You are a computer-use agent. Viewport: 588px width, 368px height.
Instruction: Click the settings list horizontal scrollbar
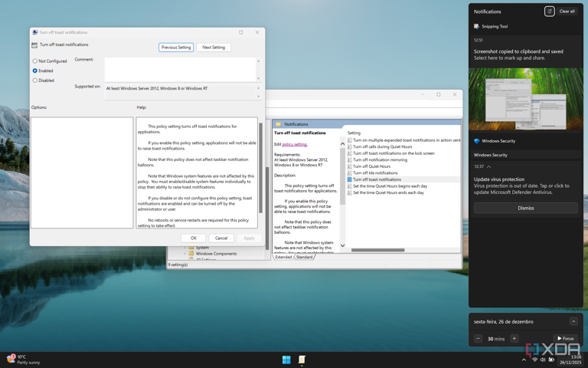377,250
